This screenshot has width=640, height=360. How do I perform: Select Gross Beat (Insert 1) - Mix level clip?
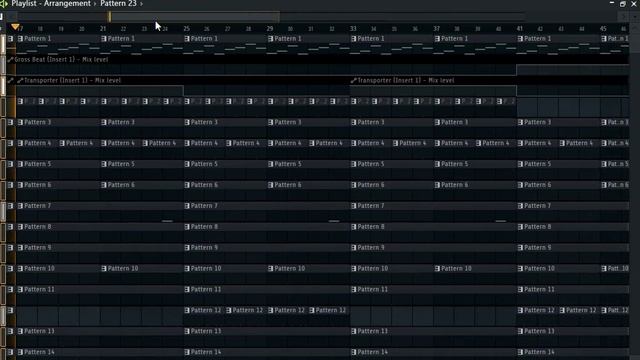[x=61, y=60]
